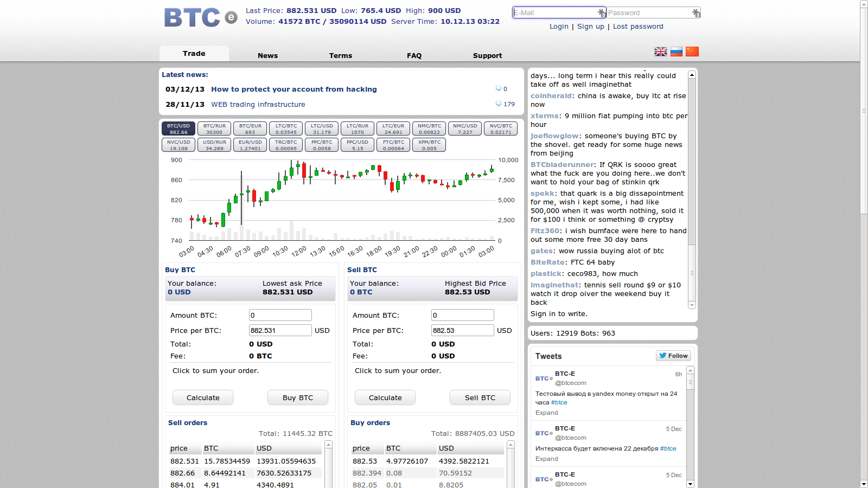This screenshot has width=868, height=488.
Task: Open the Trade tab
Action: pyautogui.click(x=194, y=54)
